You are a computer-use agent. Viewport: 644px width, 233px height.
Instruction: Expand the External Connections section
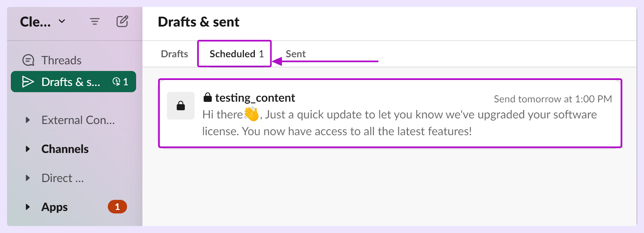(28, 120)
